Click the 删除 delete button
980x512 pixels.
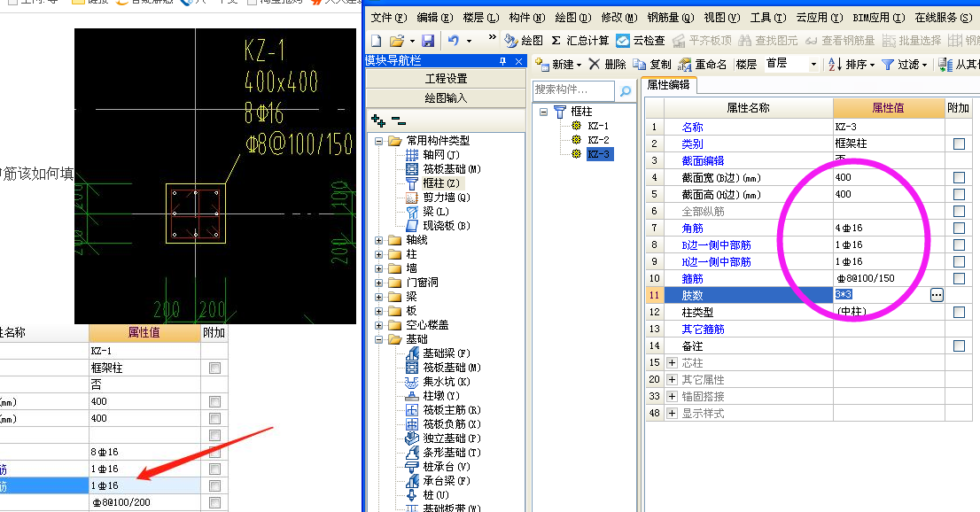click(608, 65)
